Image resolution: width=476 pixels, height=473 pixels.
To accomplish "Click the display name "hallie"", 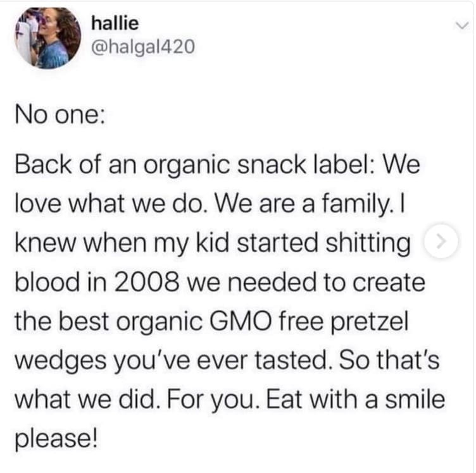I will 115,23.
